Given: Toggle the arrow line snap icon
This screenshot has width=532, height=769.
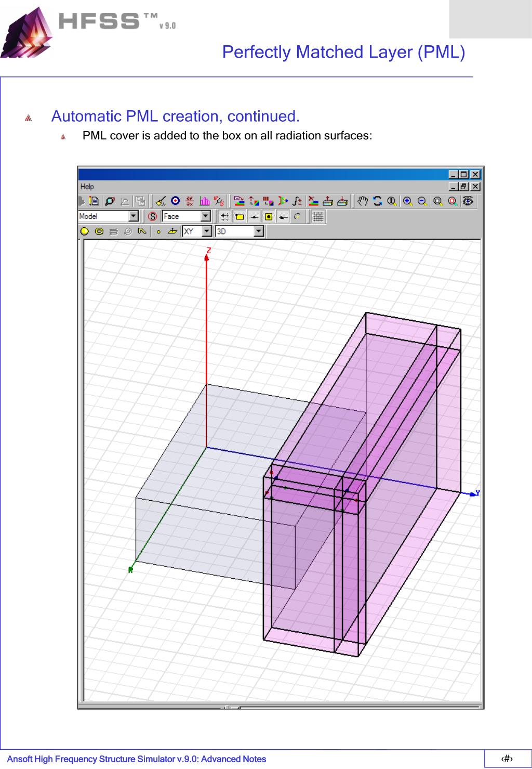Looking at the screenshot, I should point(283,216).
